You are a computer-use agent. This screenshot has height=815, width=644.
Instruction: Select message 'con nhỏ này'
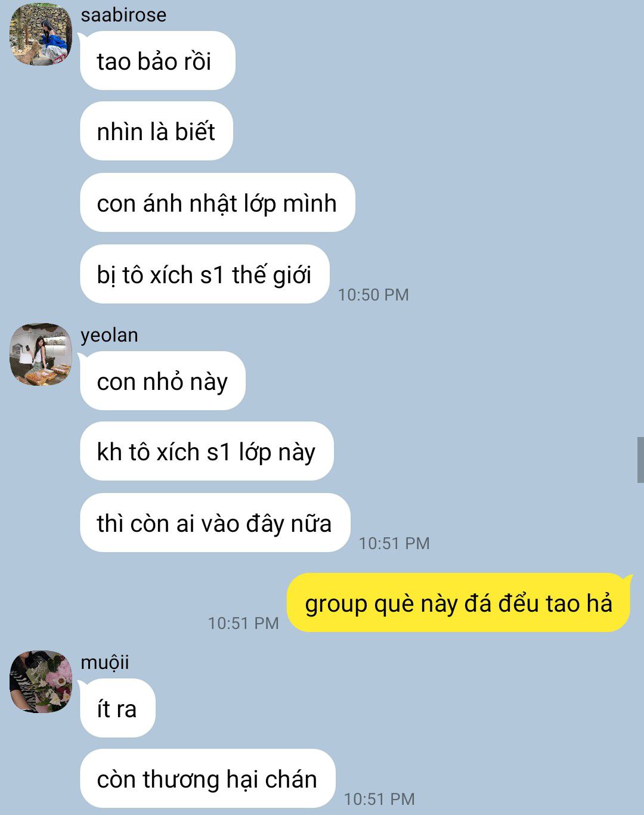pos(162,381)
